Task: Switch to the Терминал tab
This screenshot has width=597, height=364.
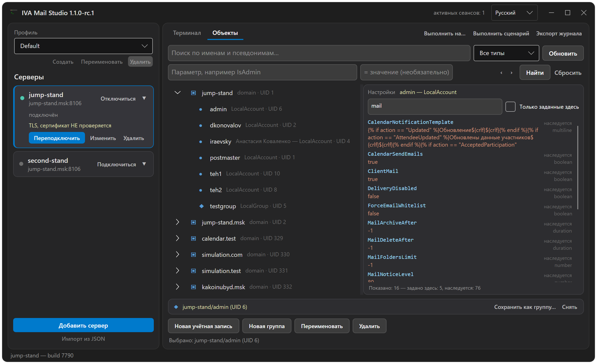Action: click(x=187, y=33)
